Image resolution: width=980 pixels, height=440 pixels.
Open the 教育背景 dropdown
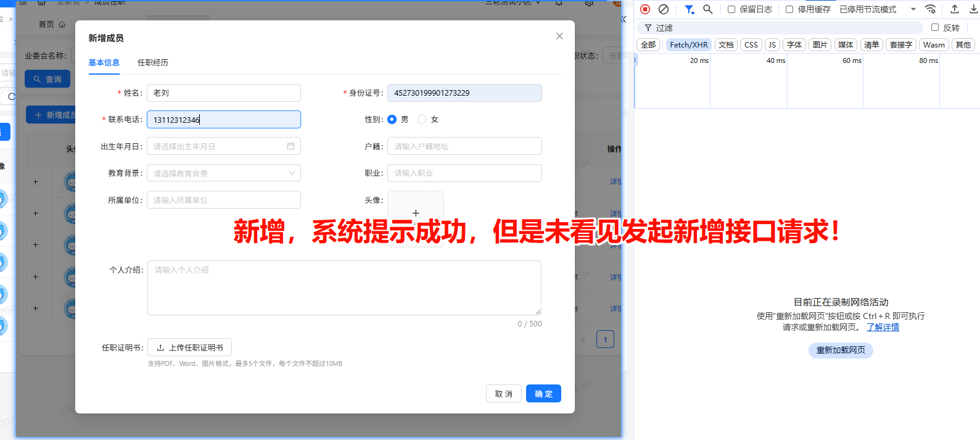click(x=224, y=173)
